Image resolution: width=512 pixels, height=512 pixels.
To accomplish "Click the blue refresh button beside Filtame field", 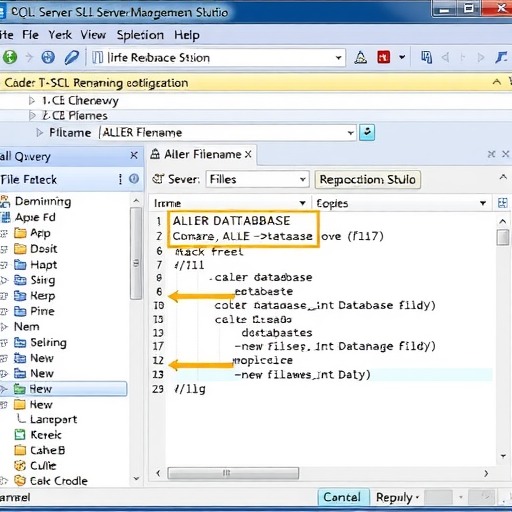I will point(367,132).
